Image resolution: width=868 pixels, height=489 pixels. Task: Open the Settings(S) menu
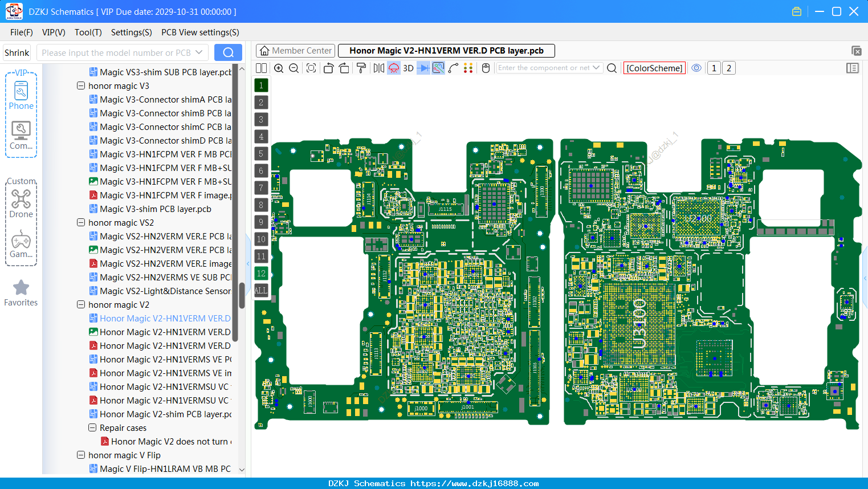[x=131, y=32]
